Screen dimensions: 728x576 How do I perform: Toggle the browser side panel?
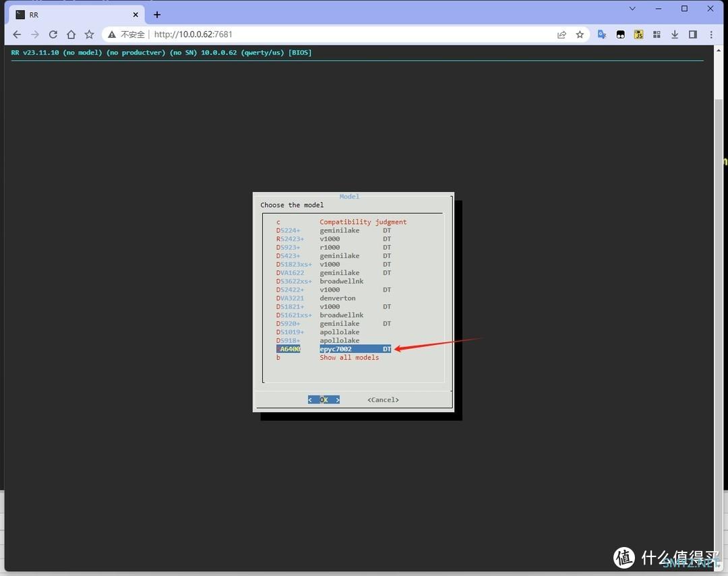(x=693, y=34)
